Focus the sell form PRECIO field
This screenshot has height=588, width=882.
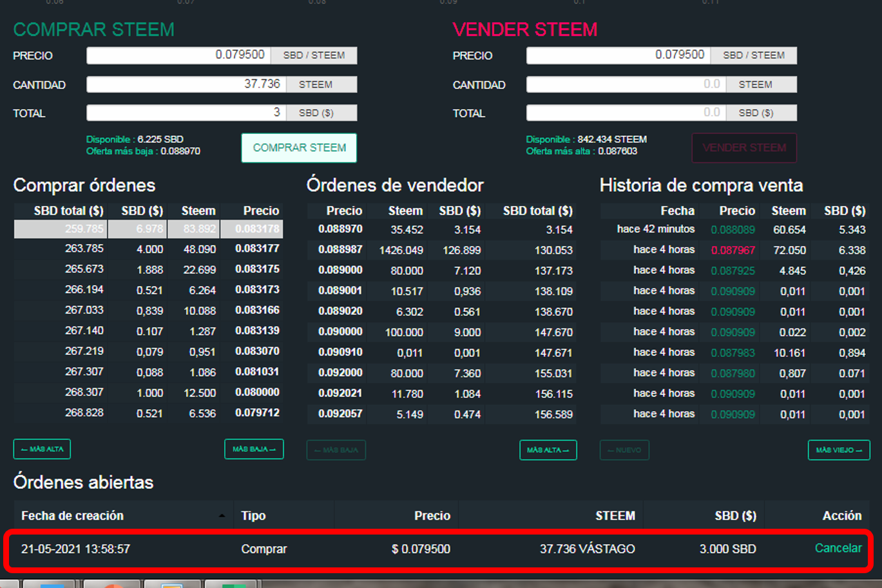[x=618, y=55]
